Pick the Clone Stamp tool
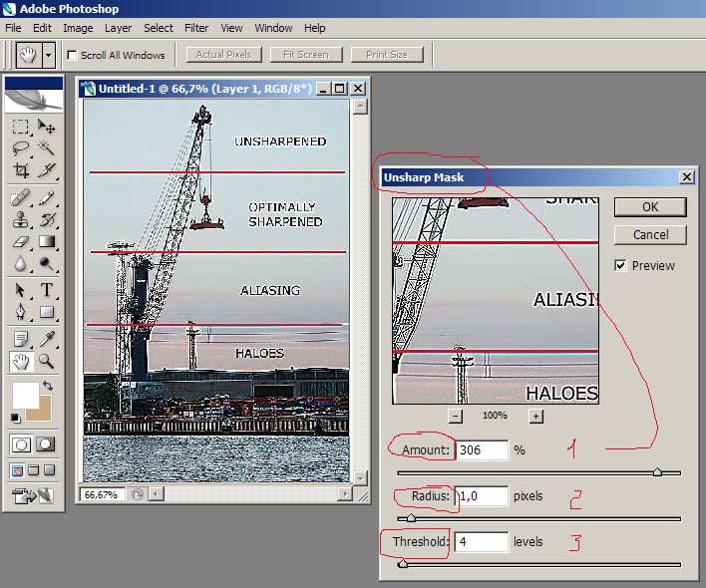Image resolution: width=706 pixels, height=588 pixels. click(20, 219)
